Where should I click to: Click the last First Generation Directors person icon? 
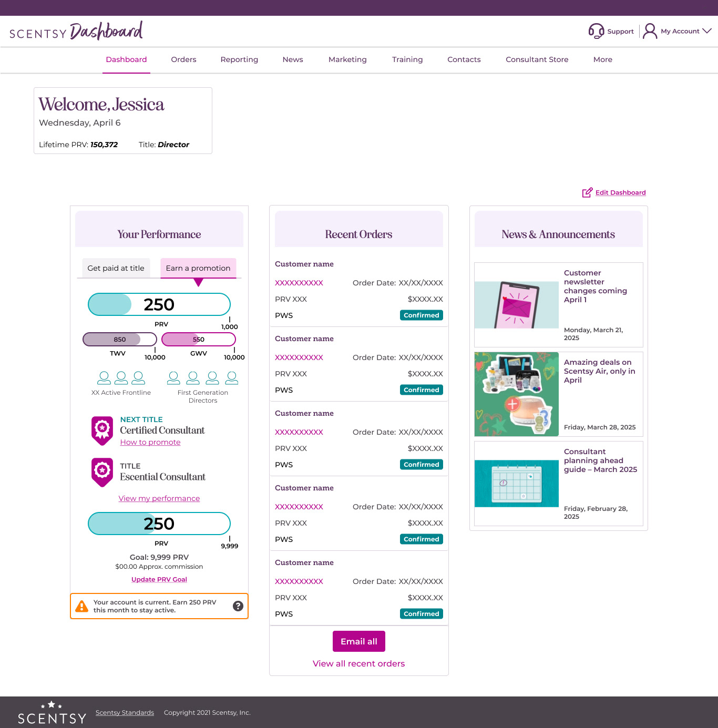[232, 377]
